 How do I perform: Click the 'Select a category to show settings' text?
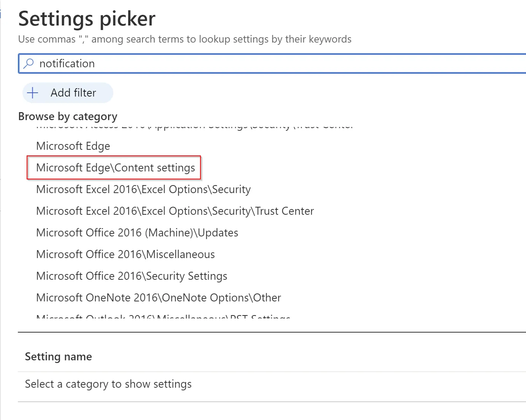coord(108,384)
